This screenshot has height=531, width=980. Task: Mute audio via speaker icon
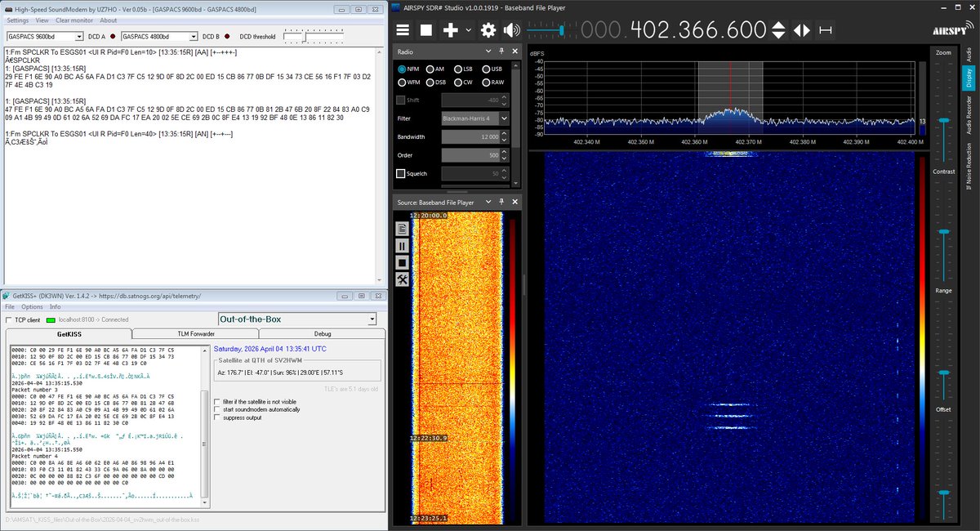pos(512,30)
